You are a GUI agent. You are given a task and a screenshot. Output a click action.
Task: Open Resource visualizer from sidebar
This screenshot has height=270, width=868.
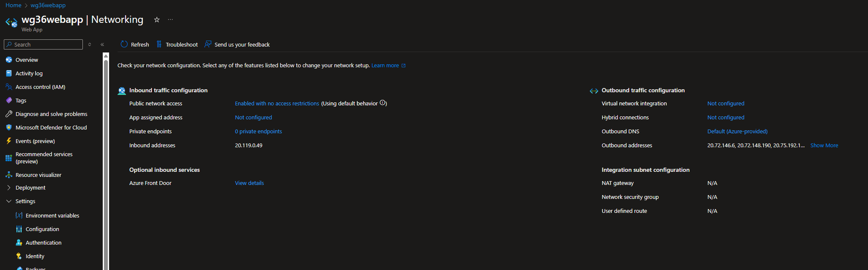[38, 175]
